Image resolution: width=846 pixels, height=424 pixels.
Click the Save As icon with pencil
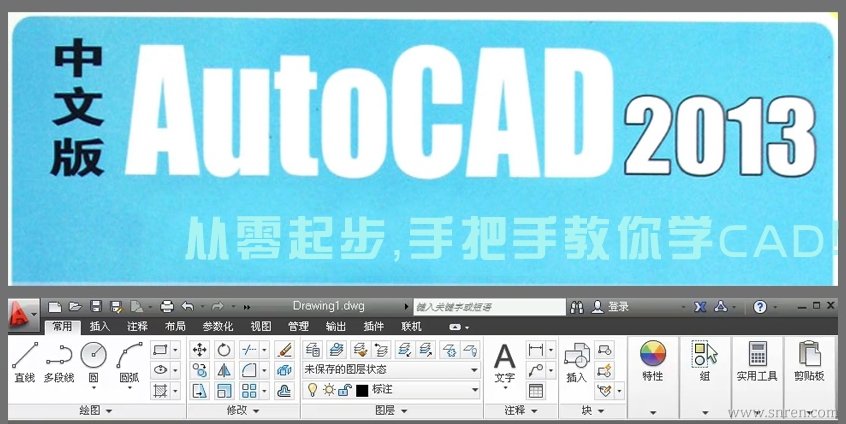[x=116, y=307]
